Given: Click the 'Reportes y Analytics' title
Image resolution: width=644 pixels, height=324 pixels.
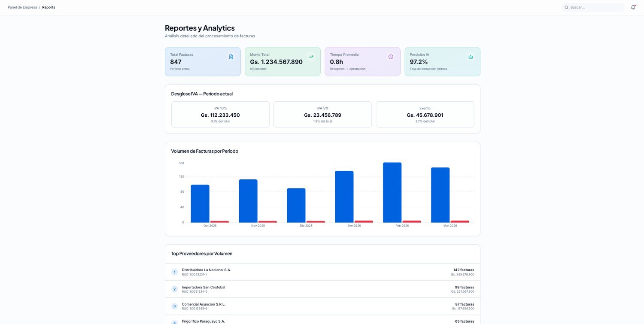Looking at the screenshot, I should [x=200, y=28].
